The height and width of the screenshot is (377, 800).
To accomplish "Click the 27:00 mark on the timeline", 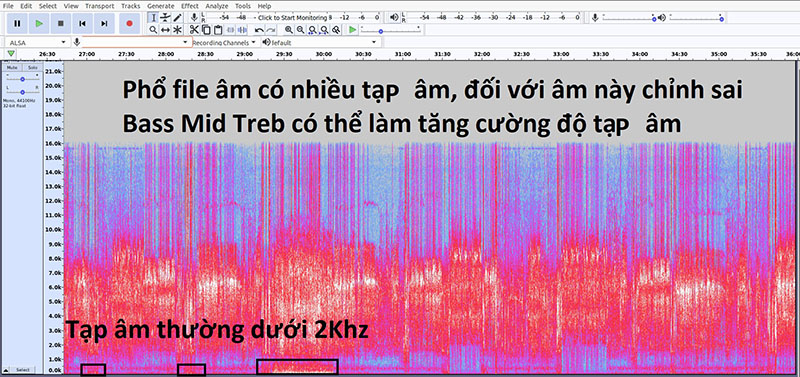I will (87, 54).
